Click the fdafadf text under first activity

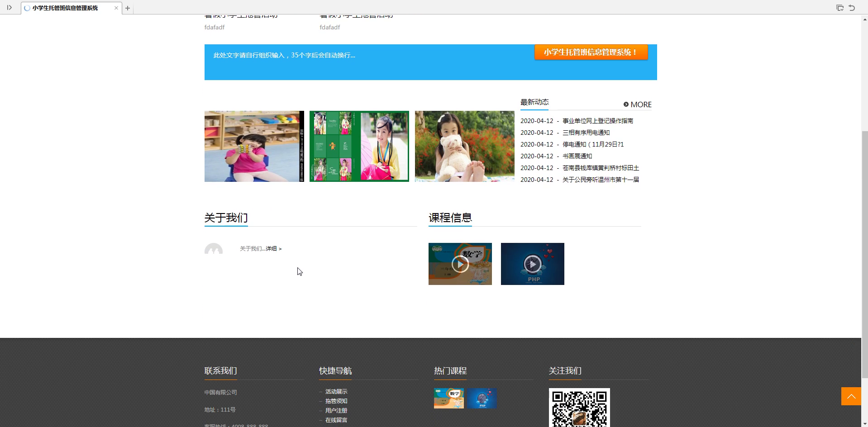point(214,27)
